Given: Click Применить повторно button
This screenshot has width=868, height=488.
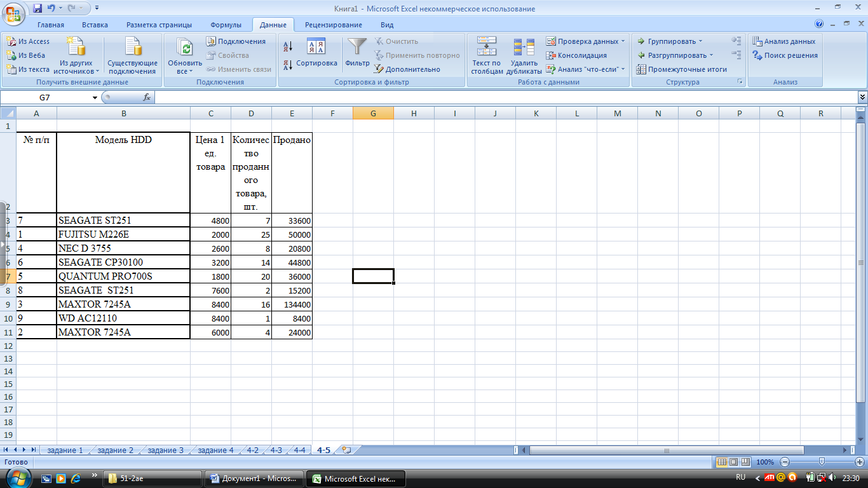Looking at the screenshot, I should tap(417, 55).
